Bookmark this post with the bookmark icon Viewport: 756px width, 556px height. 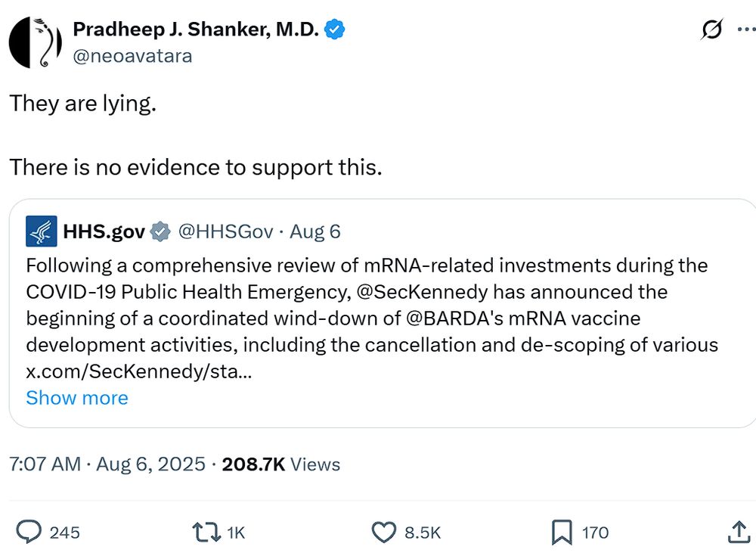click(562, 533)
